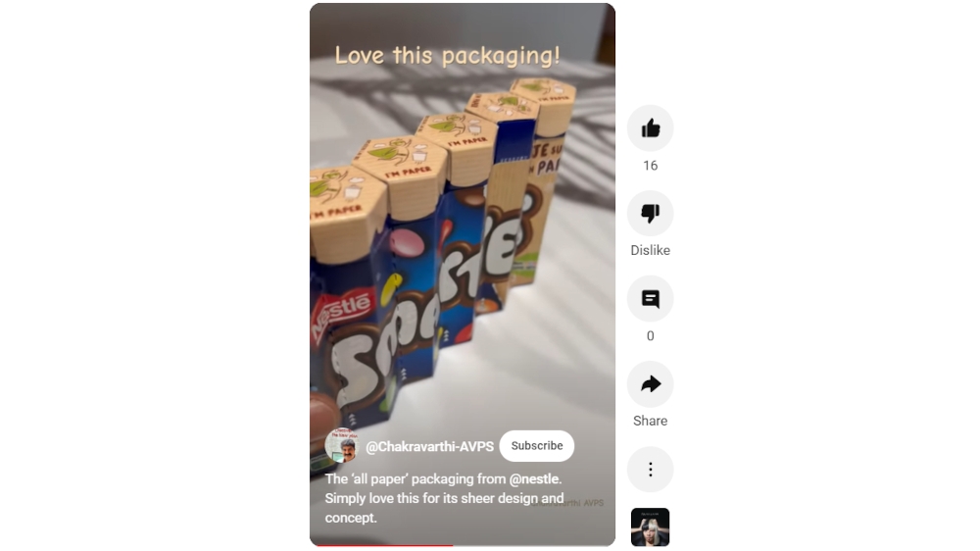Seek by clicking the unplayed progress bar section
980x551 pixels.
[531, 545]
